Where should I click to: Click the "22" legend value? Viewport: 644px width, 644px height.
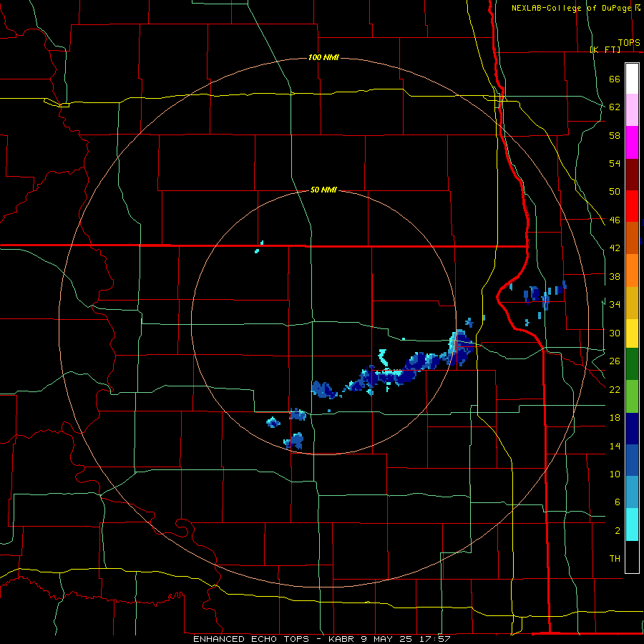pyautogui.click(x=615, y=389)
